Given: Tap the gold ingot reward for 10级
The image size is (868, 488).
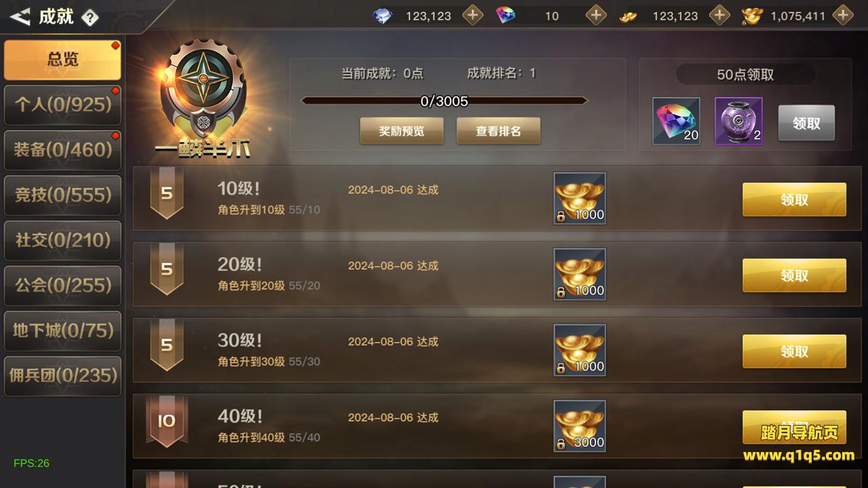Looking at the screenshot, I should point(580,199).
